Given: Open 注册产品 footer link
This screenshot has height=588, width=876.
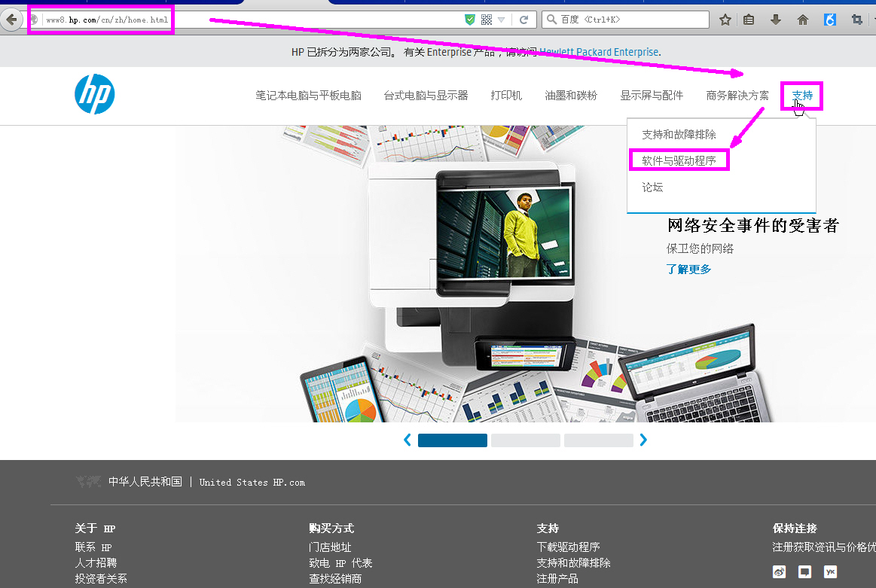Looking at the screenshot, I should pyautogui.click(x=557, y=578).
